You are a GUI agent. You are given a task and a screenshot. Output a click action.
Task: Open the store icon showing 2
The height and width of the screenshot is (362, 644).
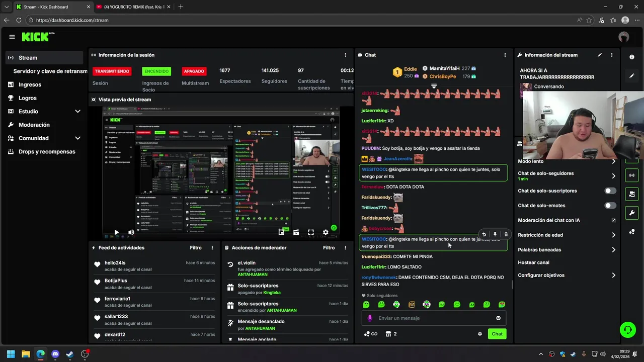(x=391, y=334)
